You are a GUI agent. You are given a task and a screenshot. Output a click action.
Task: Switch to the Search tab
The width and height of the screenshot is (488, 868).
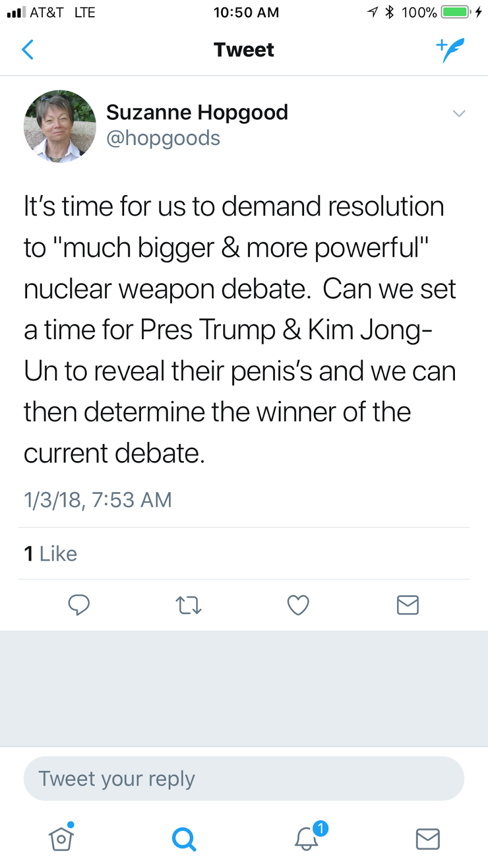(x=184, y=839)
